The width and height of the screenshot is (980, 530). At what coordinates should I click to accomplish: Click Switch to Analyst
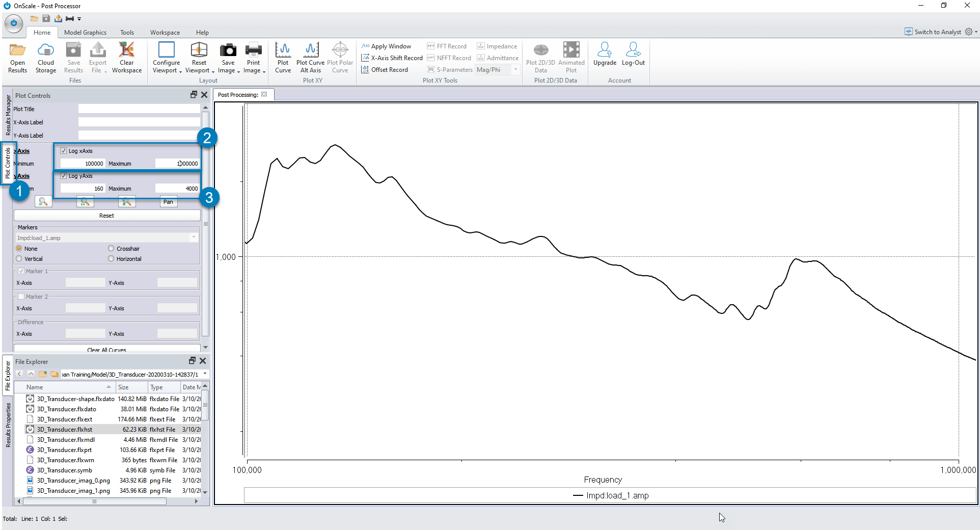tap(933, 32)
